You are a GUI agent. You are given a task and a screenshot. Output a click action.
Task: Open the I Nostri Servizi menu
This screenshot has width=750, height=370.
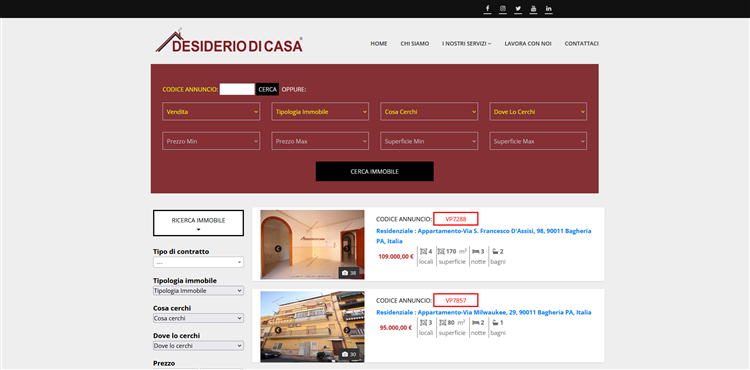tap(466, 44)
